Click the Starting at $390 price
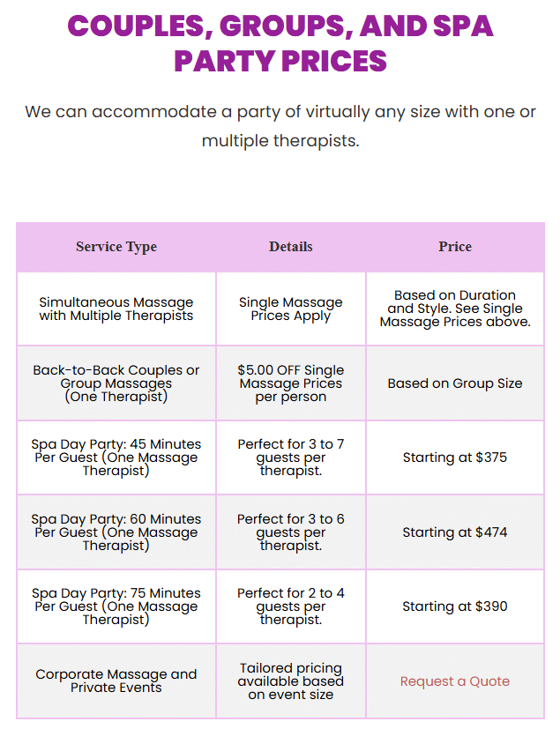560x729 pixels. tap(455, 606)
